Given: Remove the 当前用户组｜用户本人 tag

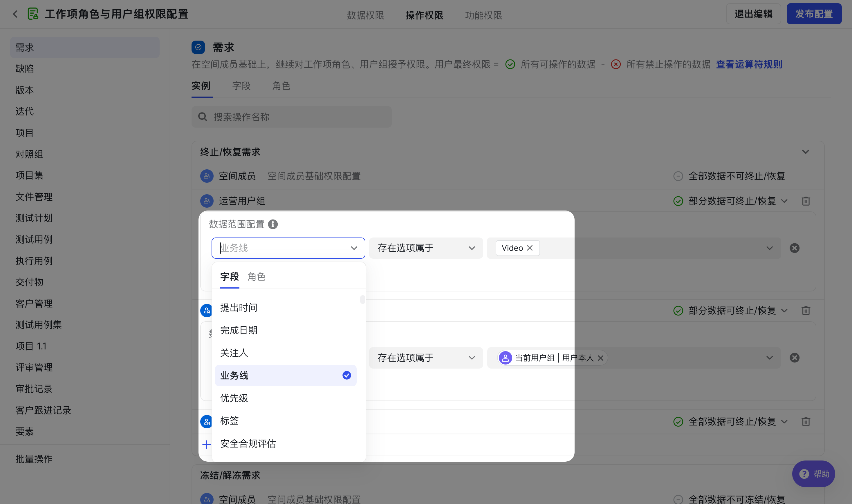Looking at the screenshot, I should coord(600,358).
